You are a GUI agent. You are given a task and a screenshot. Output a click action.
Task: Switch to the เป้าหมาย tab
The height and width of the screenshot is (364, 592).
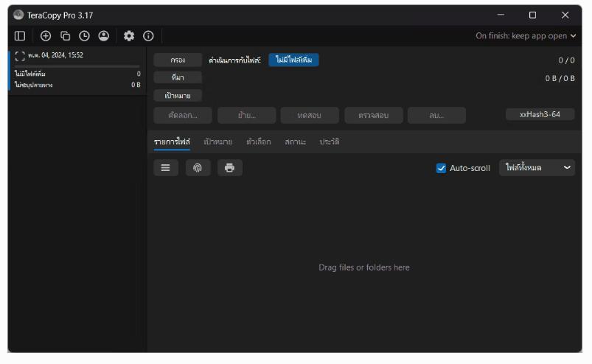[218, 141]
